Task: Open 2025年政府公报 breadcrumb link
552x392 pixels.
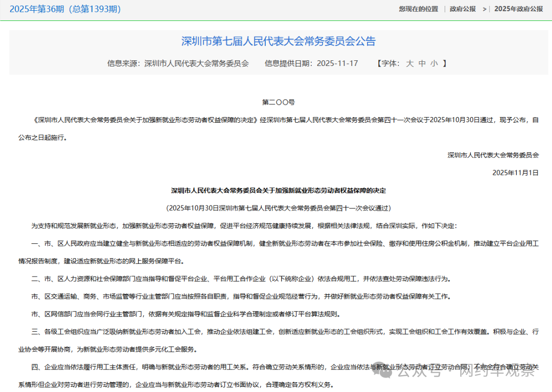Action: [x=519, y=9]
